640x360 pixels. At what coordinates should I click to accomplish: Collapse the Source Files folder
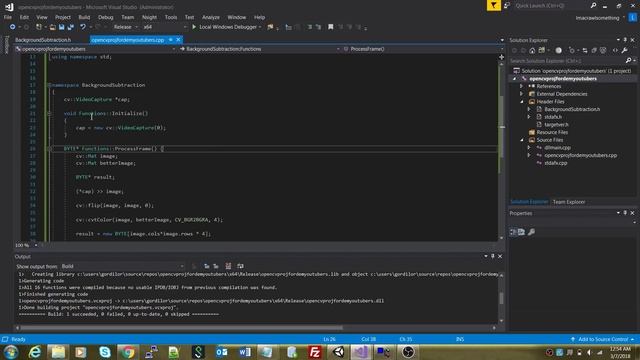[x=522, y=140]
